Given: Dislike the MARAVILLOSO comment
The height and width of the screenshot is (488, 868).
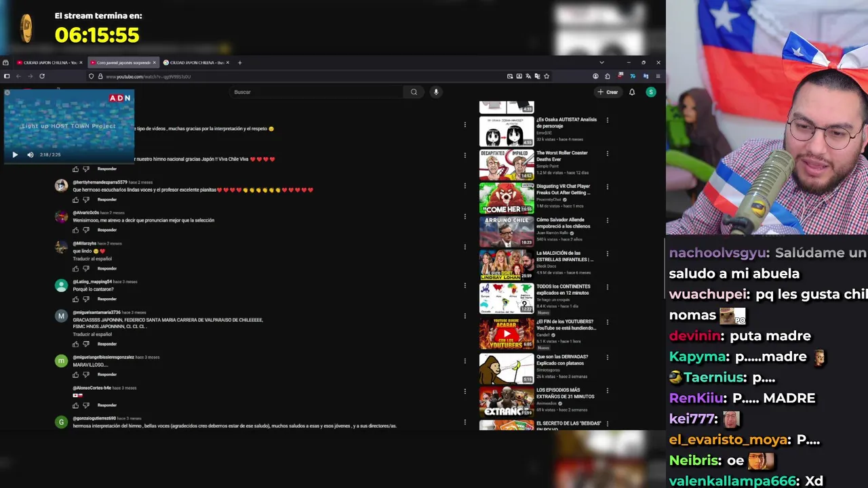Looking at the screenshot, I should coord(86,374).
